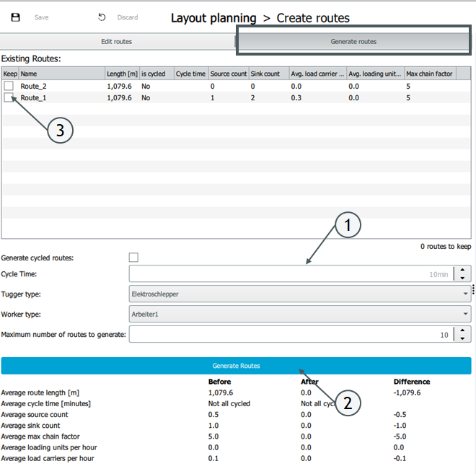Sort by the Sink count column header
Screen dimensions: 476x474
coord(269,74)
